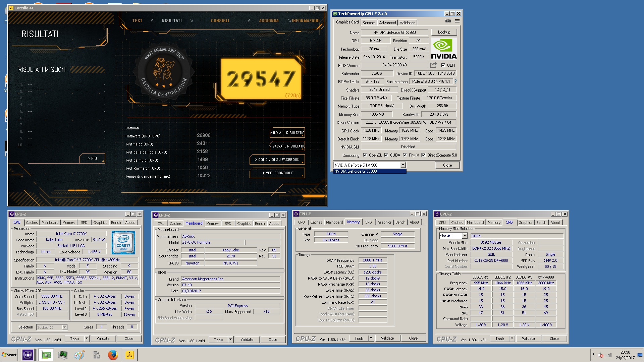Open the GPU-Z taskbar icon
Screen dimensions: 644x362
pyautogui.click(x=46, y=355)
